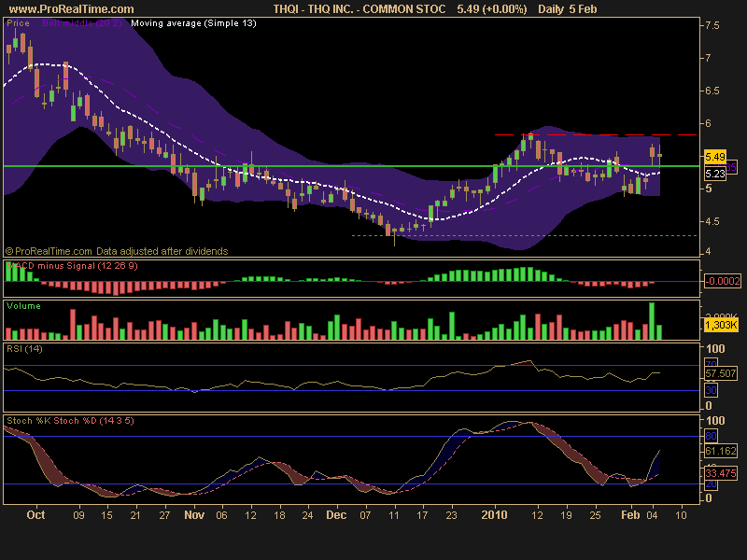The height and width of the screenshot is (560, 747).
Task: Click the www.ProRealTime.com header text
Action: 72,9
